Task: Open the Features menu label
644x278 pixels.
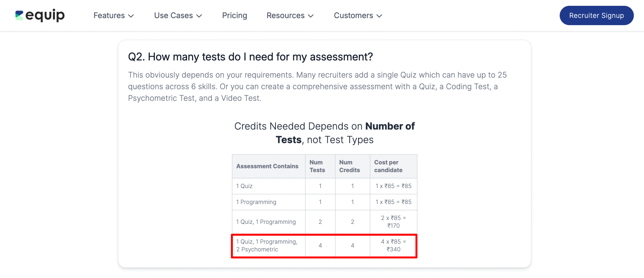Action: click(109, 15)
